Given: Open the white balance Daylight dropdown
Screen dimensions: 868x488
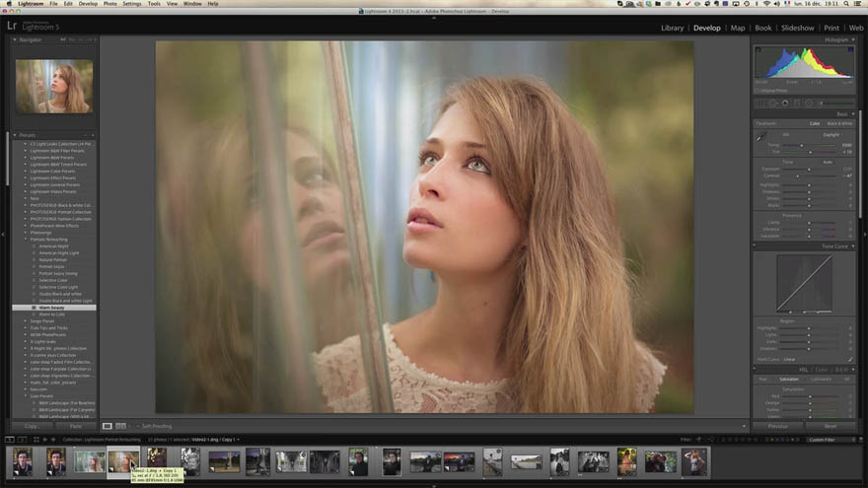Looking at the screenshot, I should (x=832, y=134).
